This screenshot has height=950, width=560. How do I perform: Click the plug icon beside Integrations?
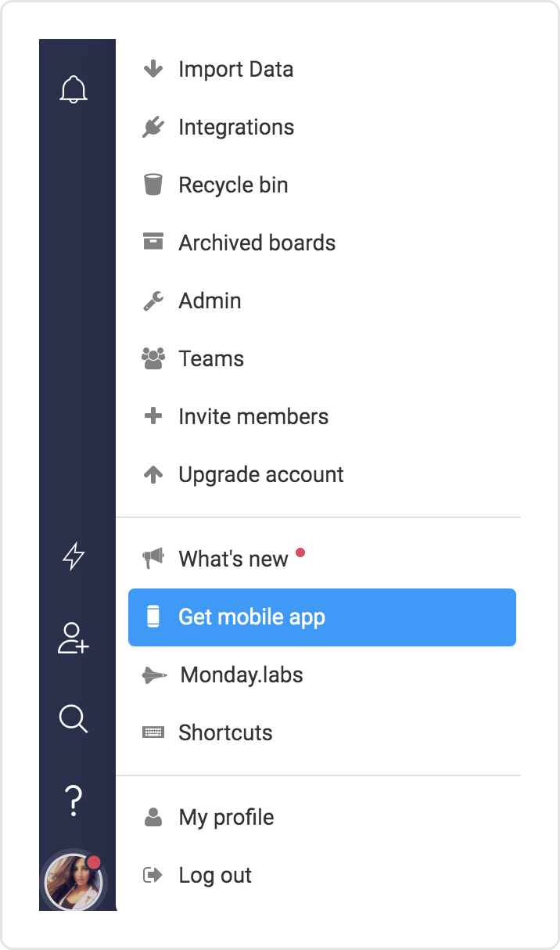coord(153,127)
